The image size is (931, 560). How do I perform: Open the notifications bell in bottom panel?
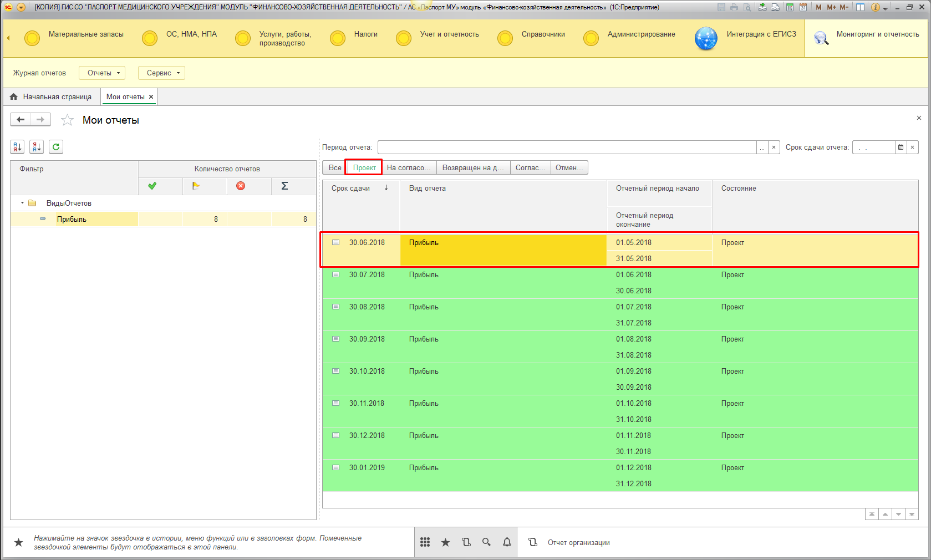pos(507,542)
